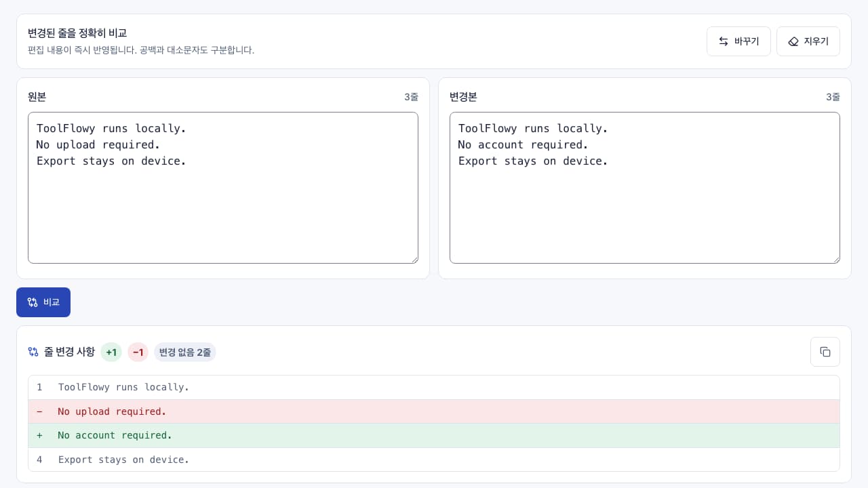Click inside the 원본 text area
Viewport: 868px width, 488px height.
pyautogui.click(x=223, y=188)
